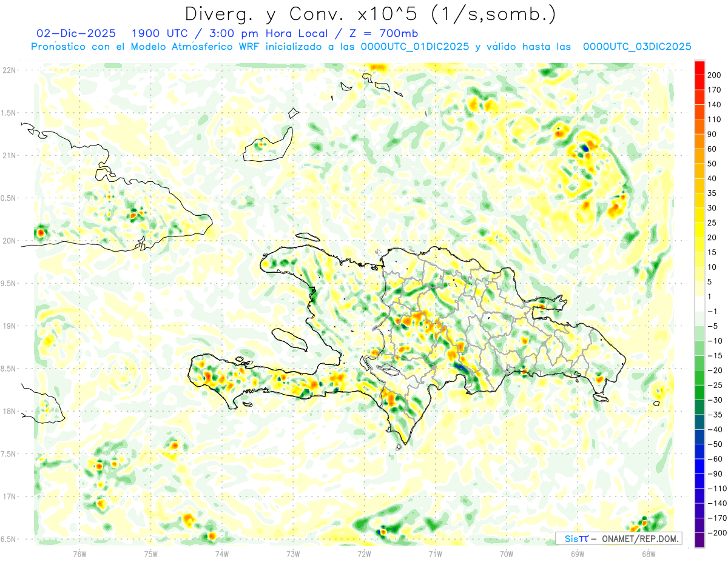
Task: Click the '19N' latitude label
Action: pyautogui.click(x=9, y=326)
